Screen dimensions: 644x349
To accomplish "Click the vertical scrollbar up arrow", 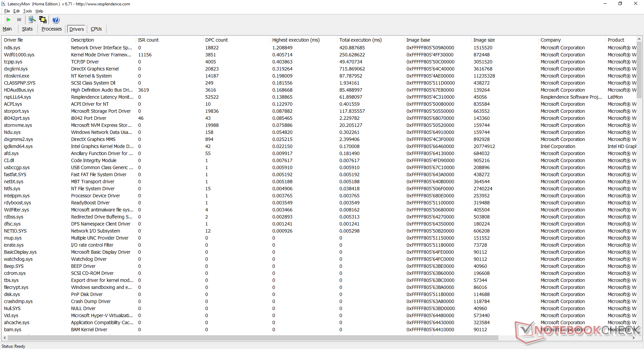I will 639,39.
